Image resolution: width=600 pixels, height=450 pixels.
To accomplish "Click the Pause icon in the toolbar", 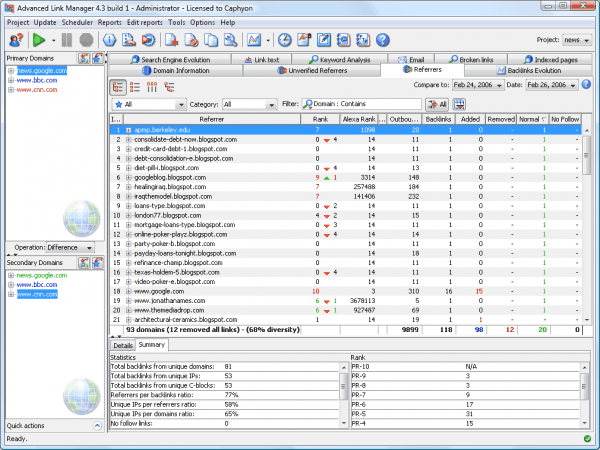I will coord(66,40).
